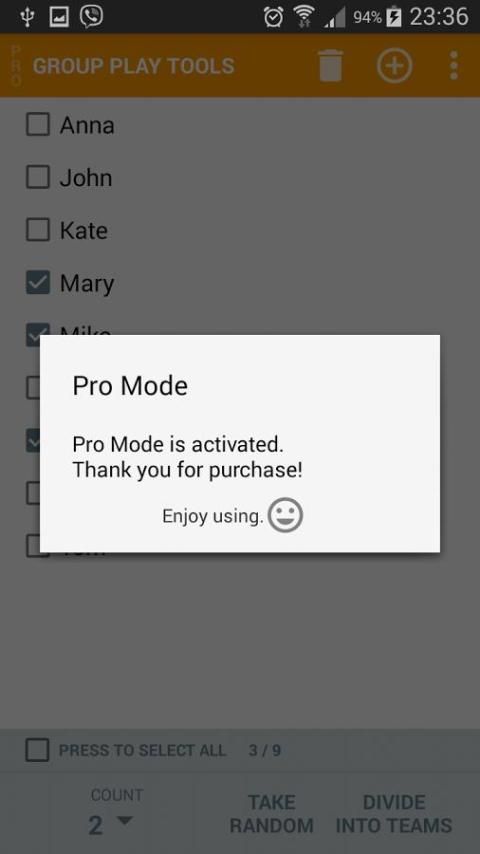This screenshot has width=480, height=854.
Task: Tap the Group Play Tools title
Action: click(133, 66)
